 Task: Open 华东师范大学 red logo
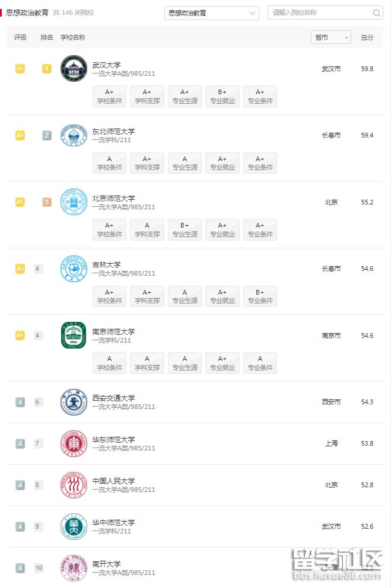pyautogui.click(x=74, y=443)
